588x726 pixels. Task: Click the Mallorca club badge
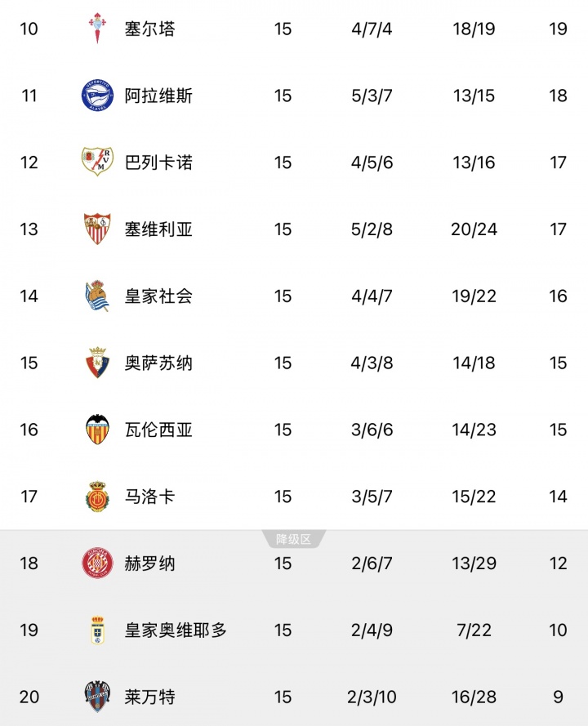97,497
